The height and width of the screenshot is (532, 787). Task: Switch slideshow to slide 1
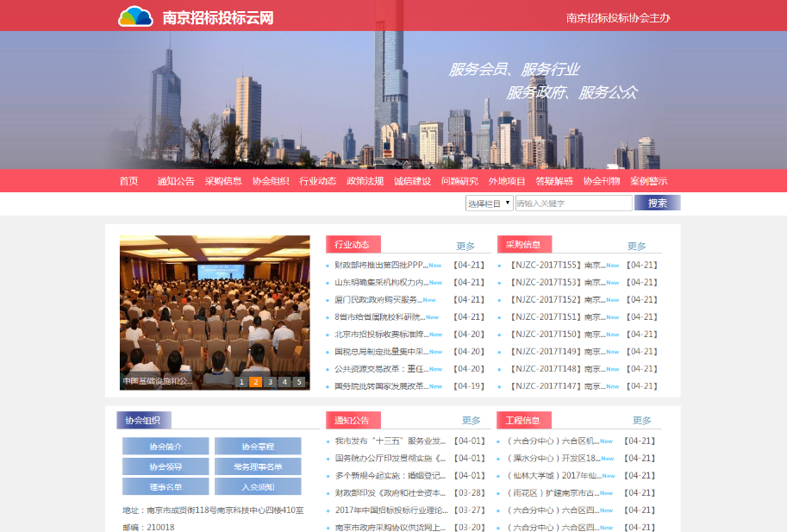(241, 382)
